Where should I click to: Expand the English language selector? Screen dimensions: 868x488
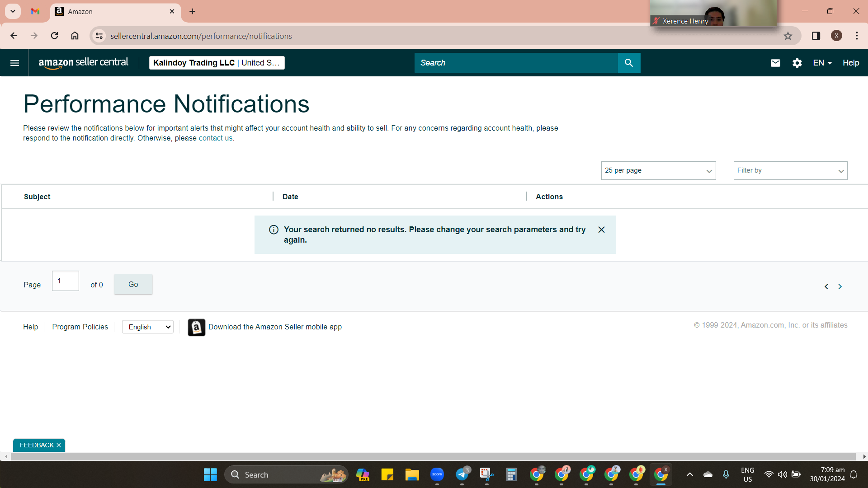[148, 327]
